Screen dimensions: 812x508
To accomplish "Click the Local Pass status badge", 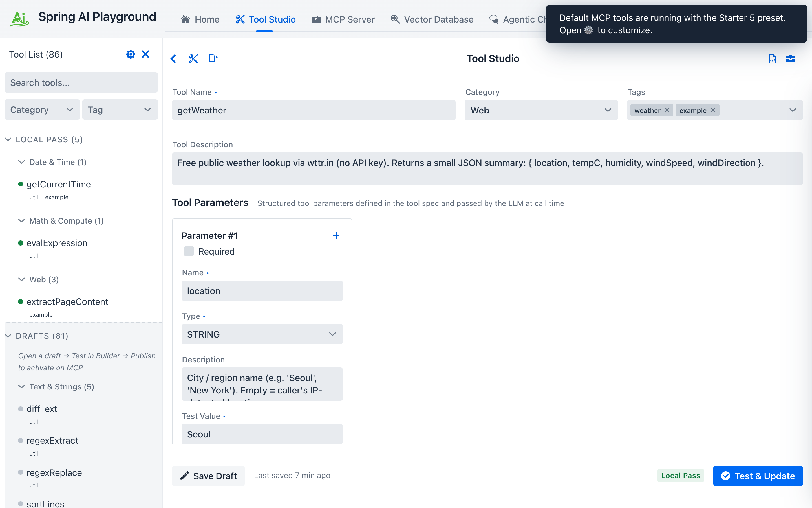I will 680,476.
